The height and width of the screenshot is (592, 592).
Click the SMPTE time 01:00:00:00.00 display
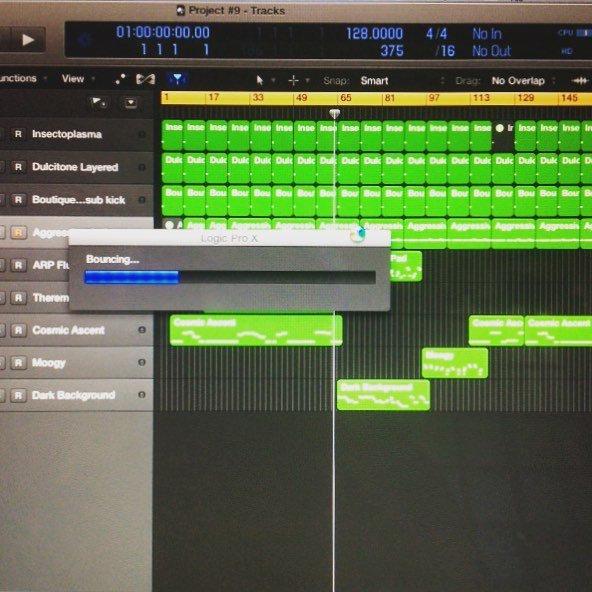pos(163,32)
